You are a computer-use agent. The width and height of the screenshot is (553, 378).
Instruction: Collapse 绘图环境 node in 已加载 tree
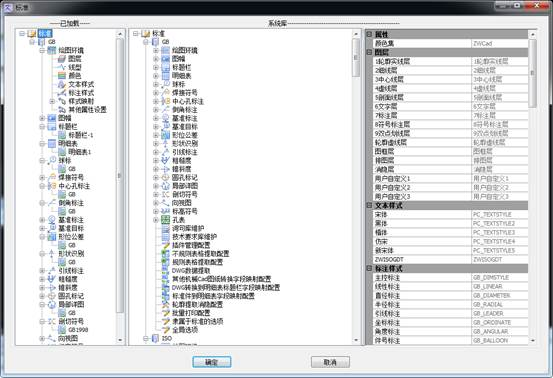coord(42,50)
